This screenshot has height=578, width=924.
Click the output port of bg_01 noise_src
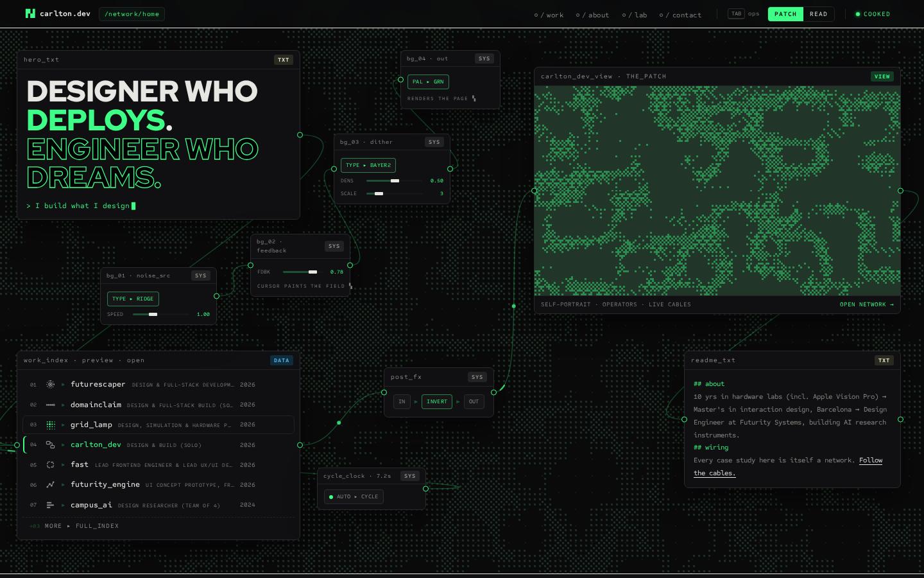216,296
